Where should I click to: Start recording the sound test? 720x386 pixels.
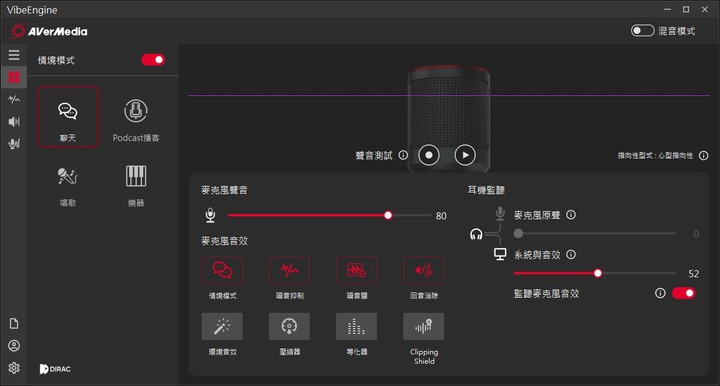(428, 155)
